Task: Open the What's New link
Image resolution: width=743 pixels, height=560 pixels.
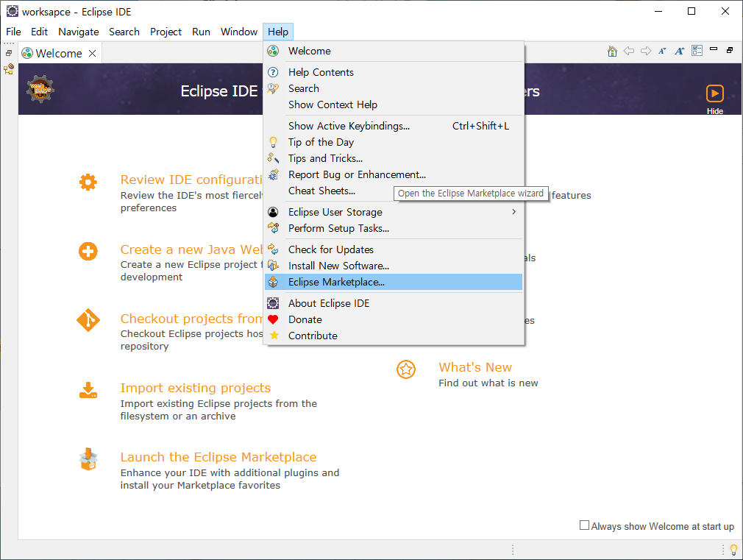Action: tap(475, 367)
